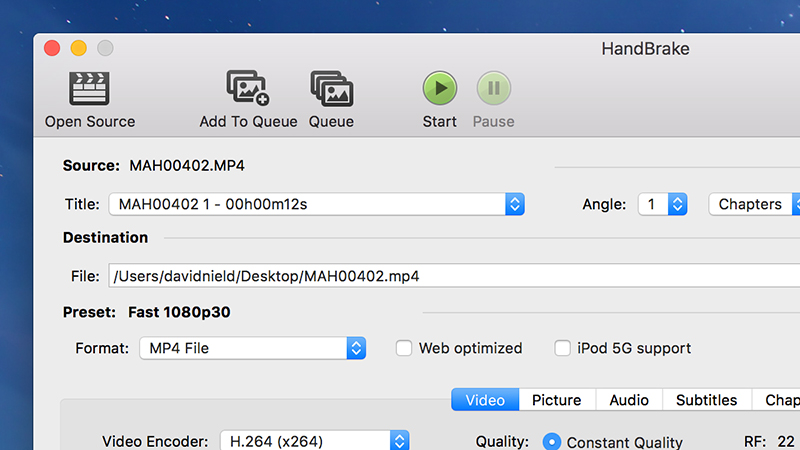Click the Destination section heading

tap(106, 238)
